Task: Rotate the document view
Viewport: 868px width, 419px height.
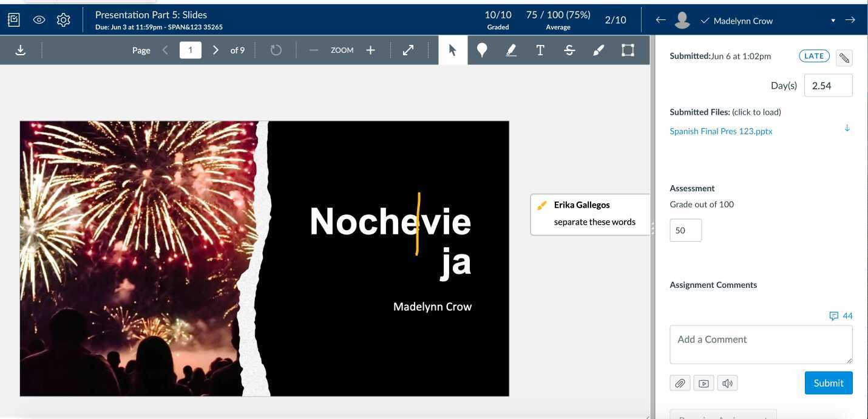Action: click(276, 50)
